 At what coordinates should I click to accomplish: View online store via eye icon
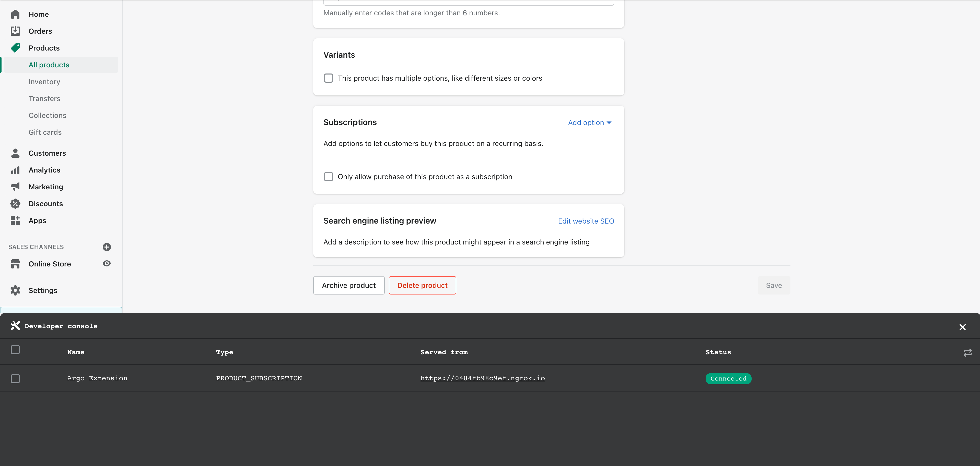[107, 263]
